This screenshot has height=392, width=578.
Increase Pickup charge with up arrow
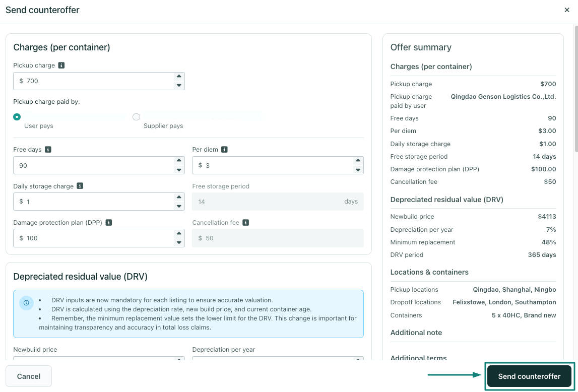coord(179,77)
